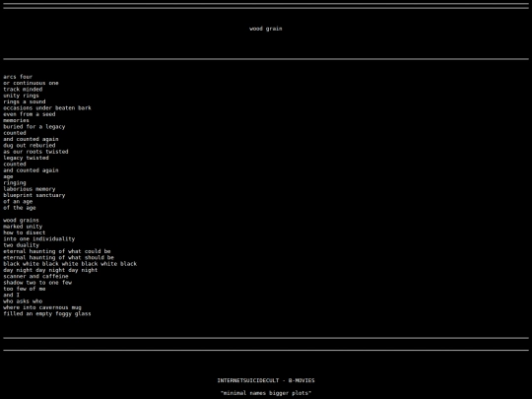Click the line 'who asks who'
Image resolution: width=532 pixels, height=399 pixels.
[23, 301]
